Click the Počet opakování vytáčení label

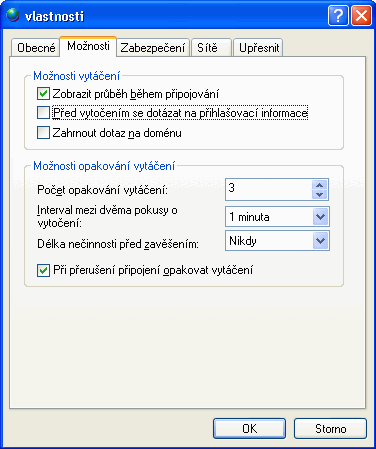(103, 190)
